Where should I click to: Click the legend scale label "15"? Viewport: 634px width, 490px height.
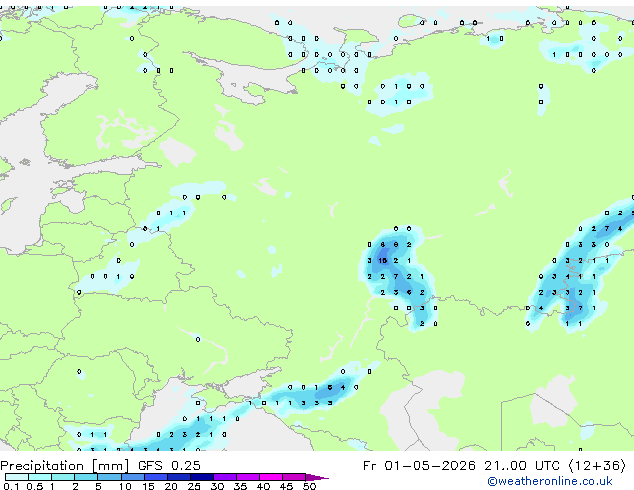point(148,486)
